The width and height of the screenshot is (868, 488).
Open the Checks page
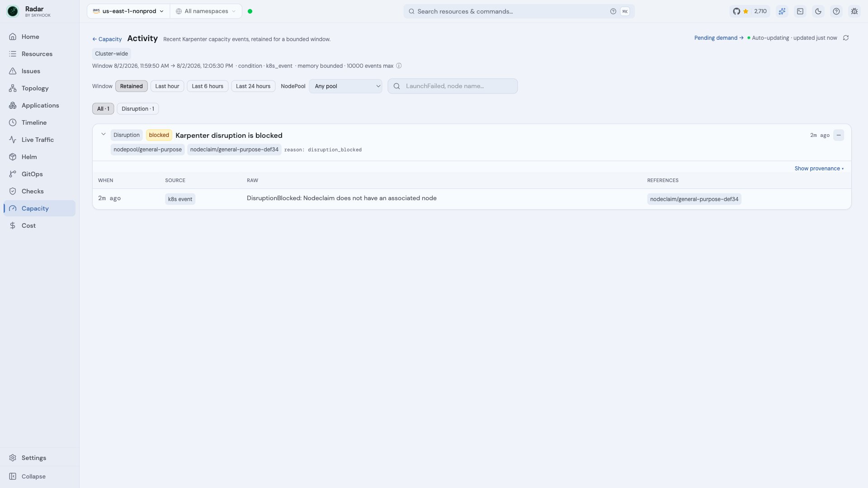[x=39, y=191]
